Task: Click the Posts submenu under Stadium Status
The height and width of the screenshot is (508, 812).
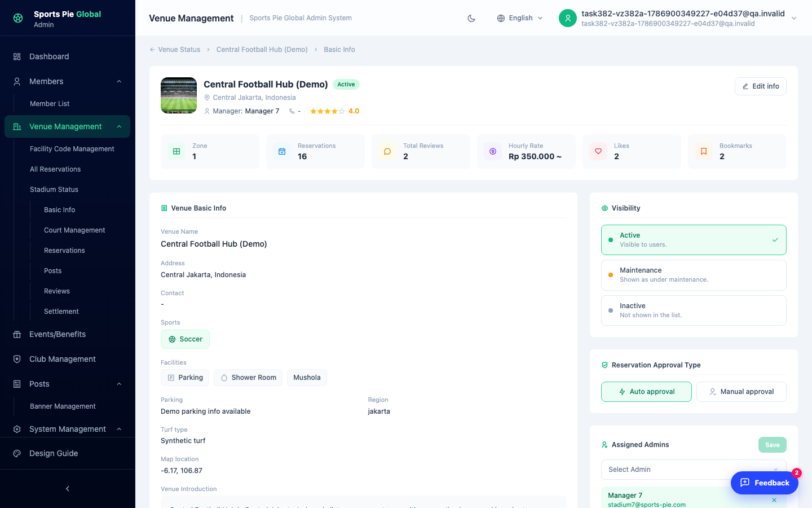Action: (53, 271)
